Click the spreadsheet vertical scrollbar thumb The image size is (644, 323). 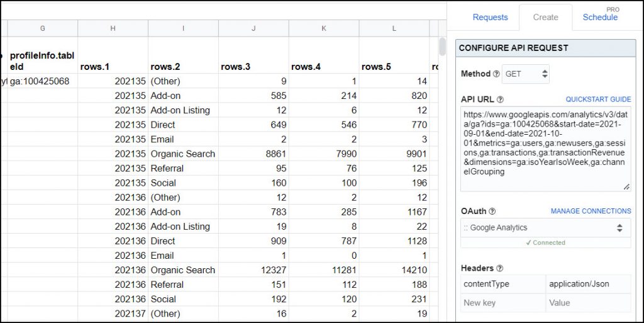coord(442,47)
